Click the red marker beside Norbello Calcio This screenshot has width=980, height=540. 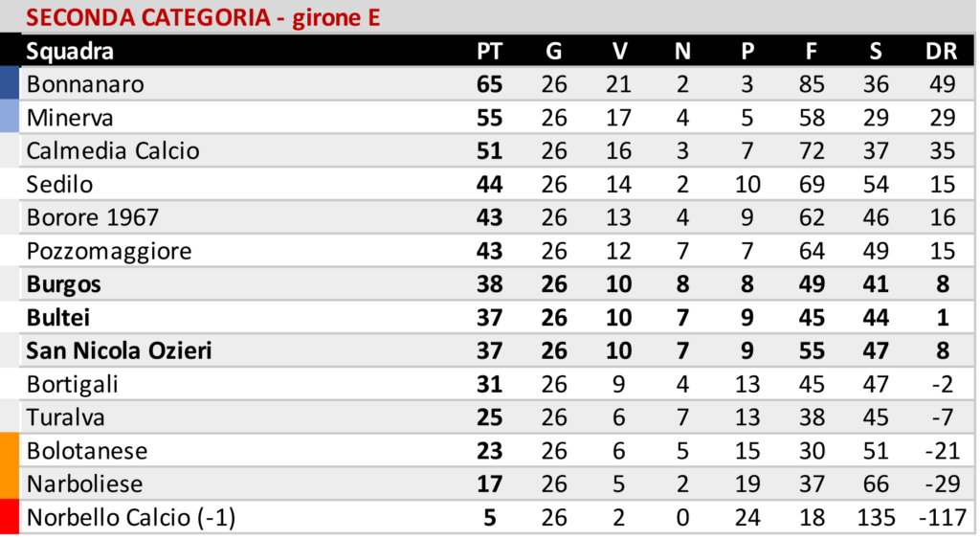click(x=10, y=518)
